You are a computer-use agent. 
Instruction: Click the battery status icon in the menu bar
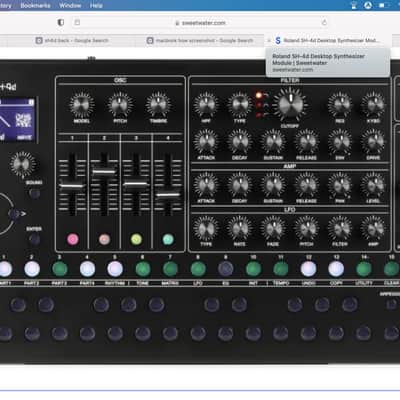coord(383,5)
